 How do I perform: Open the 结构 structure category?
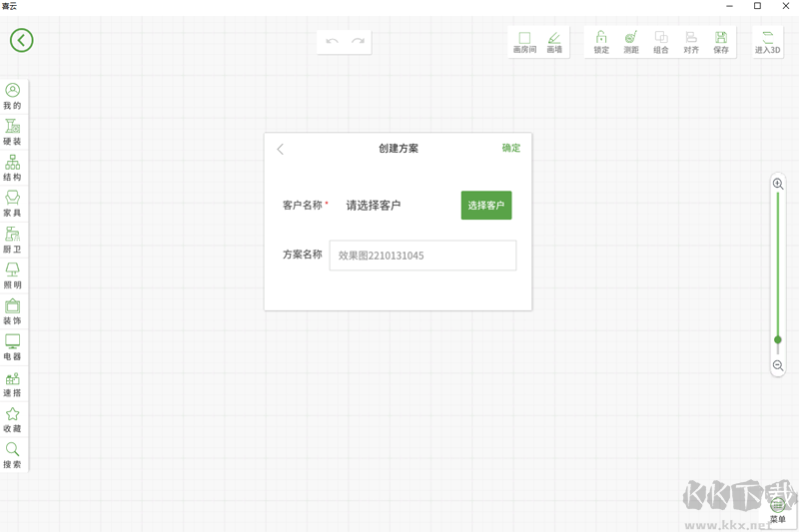pos(13,168)
